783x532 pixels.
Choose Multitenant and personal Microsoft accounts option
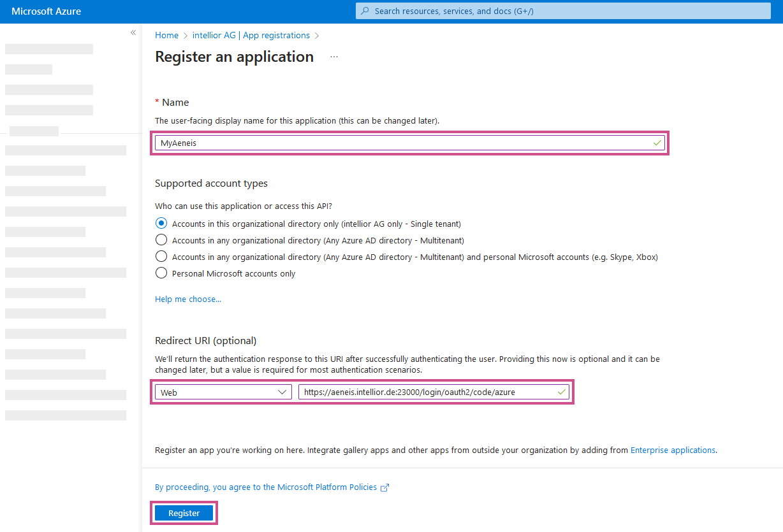click(161, 257)
